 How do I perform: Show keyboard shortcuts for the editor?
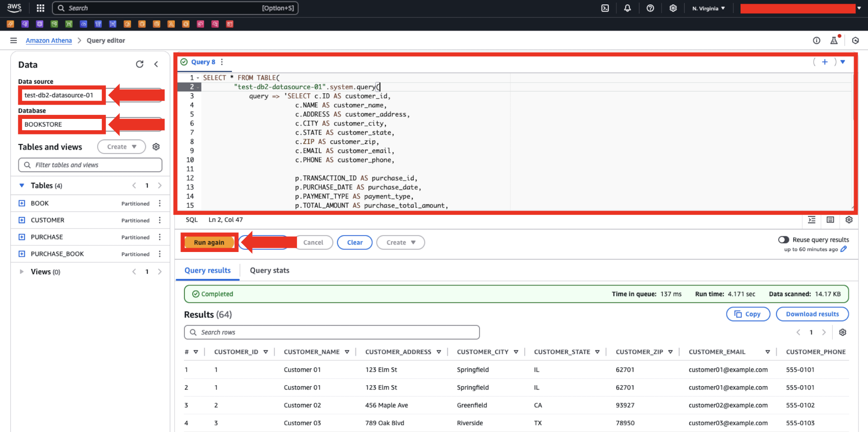[x=830, y=220]
